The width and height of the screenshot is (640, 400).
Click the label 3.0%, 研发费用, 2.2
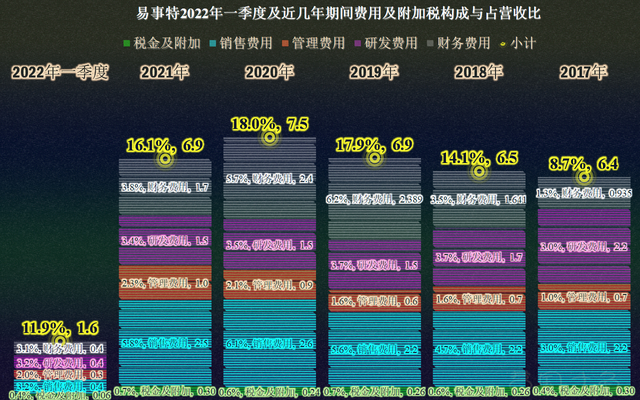[584, 247]
